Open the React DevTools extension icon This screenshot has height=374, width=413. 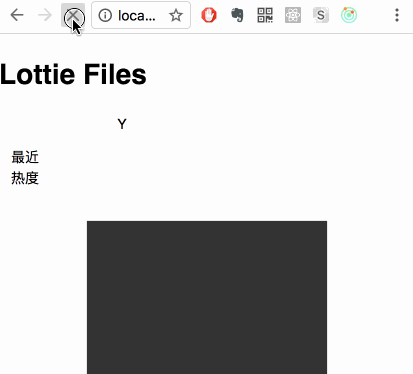[293, 15]
